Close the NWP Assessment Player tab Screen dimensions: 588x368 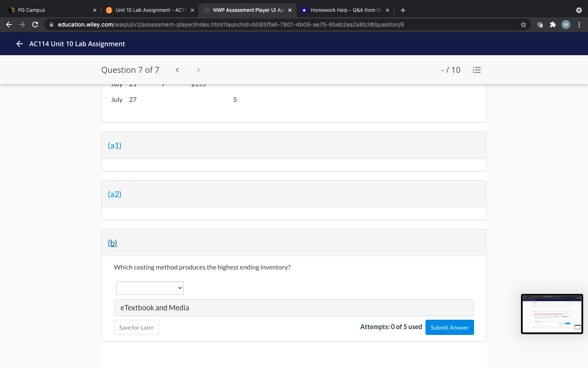pos(290,10)
